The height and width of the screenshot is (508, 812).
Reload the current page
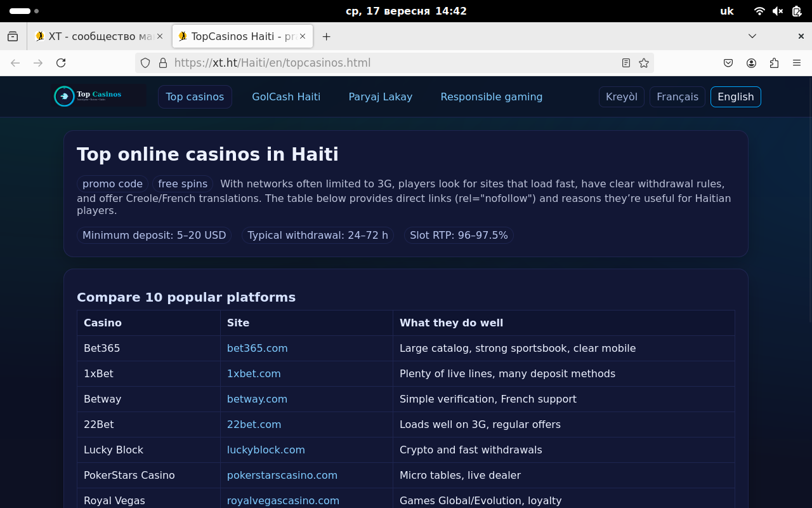(61, 63)
